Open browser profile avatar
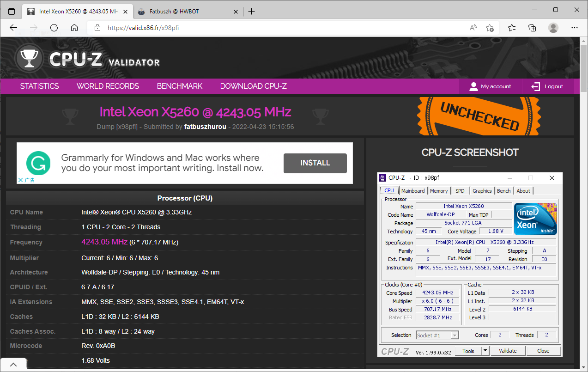The height and width of the screenshot is (372, 588). click(553, 28)
